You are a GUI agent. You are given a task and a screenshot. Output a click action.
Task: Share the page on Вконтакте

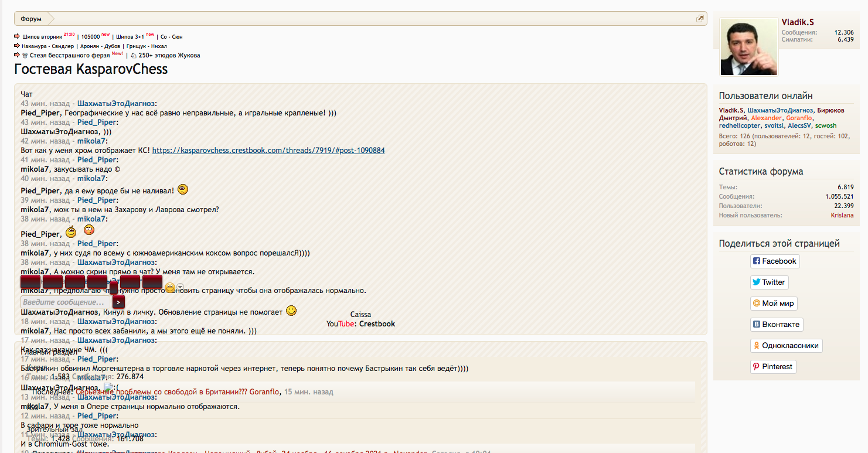777,325
